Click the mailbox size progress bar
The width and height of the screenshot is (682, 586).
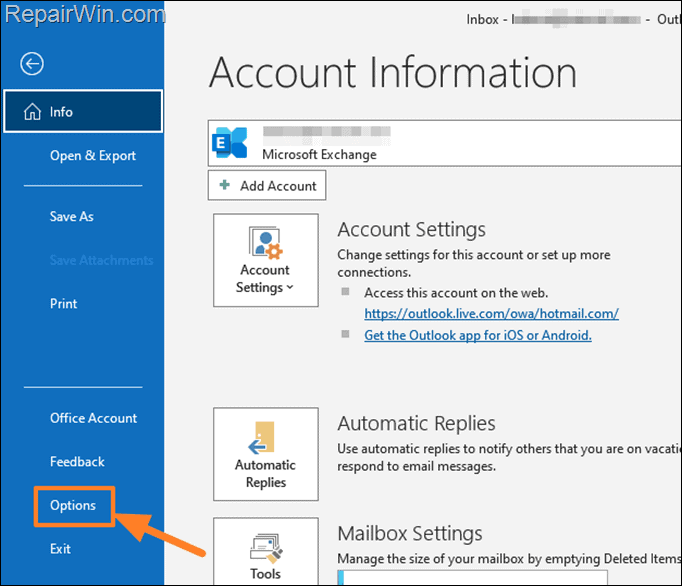[x=472, y=578]
